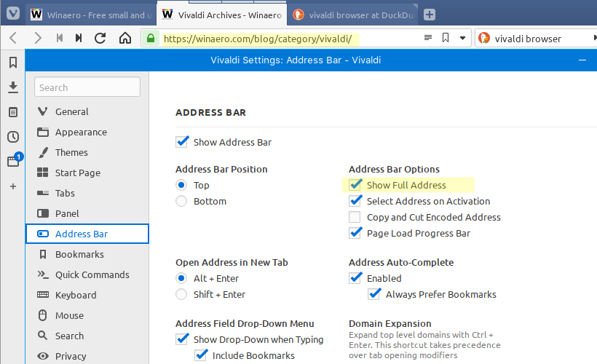Open the Vivaldi menu logo button
Viewport: 597px width, 364px height.
click(x=13, y=14)
